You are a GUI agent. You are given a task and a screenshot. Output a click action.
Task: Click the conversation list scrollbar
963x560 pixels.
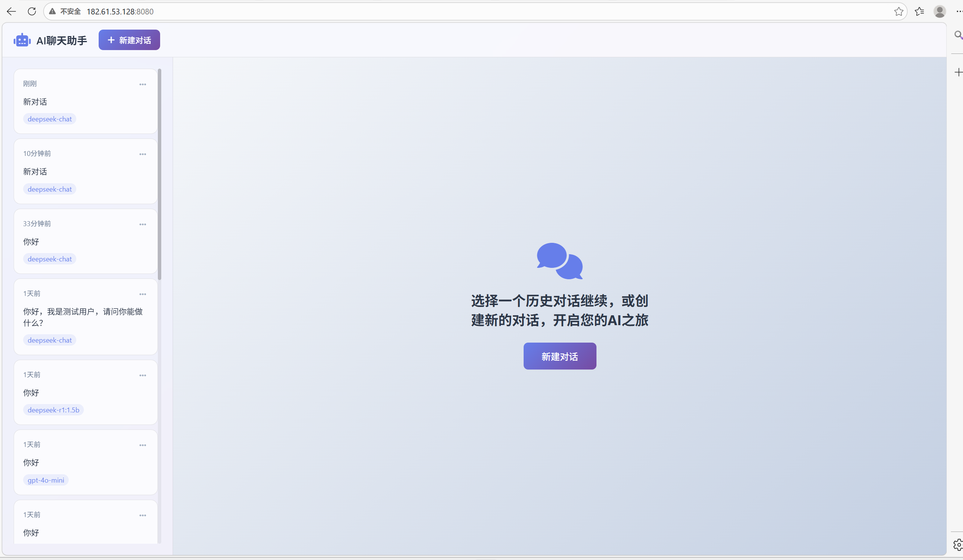click(x=159, y=174)
